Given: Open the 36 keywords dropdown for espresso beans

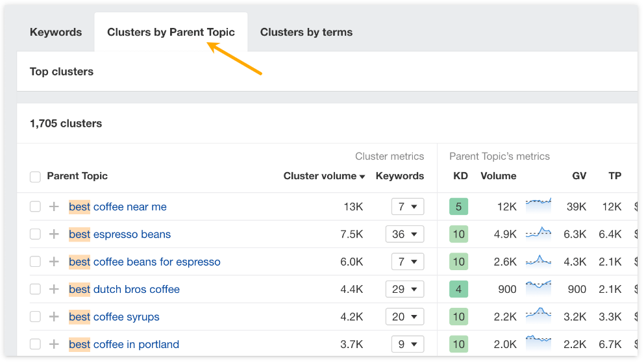Looking at the screenshot, I should [404, 234].
